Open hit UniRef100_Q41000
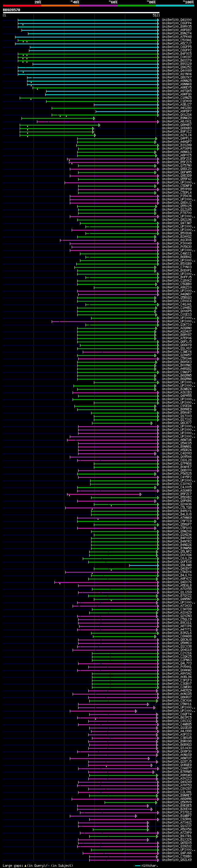Image resolution: width=197 pixels, height=868 pixels. coord(177,20)
